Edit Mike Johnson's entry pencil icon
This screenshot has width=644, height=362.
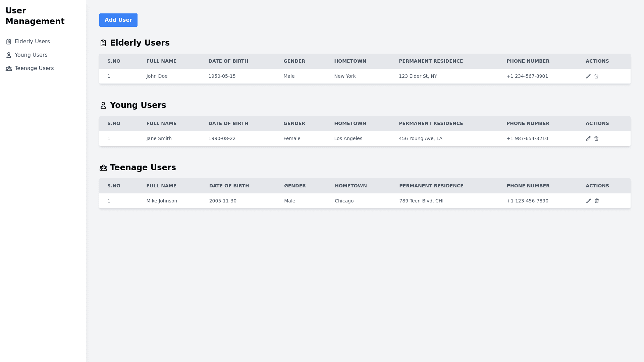click(x=588, y=201)
